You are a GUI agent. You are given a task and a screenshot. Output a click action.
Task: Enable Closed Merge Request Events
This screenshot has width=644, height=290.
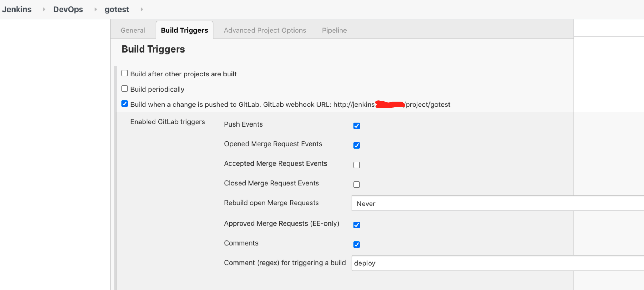(357, 185)
